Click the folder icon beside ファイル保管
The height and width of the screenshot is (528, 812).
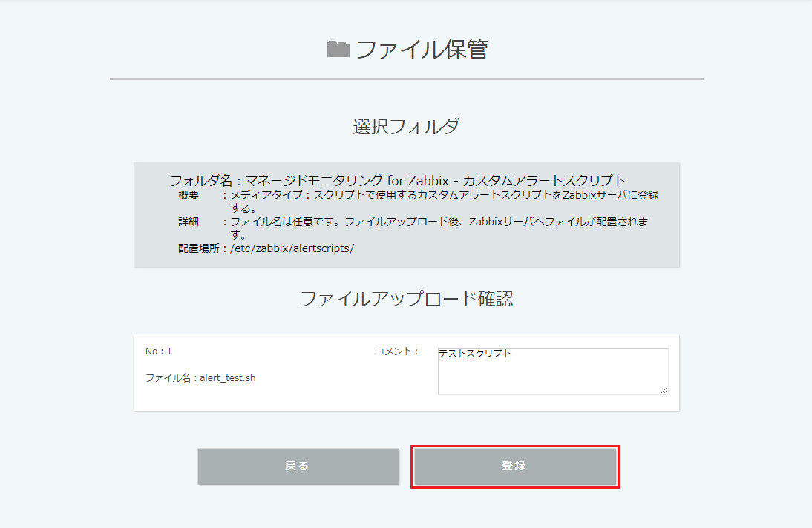tap(338, 49)
